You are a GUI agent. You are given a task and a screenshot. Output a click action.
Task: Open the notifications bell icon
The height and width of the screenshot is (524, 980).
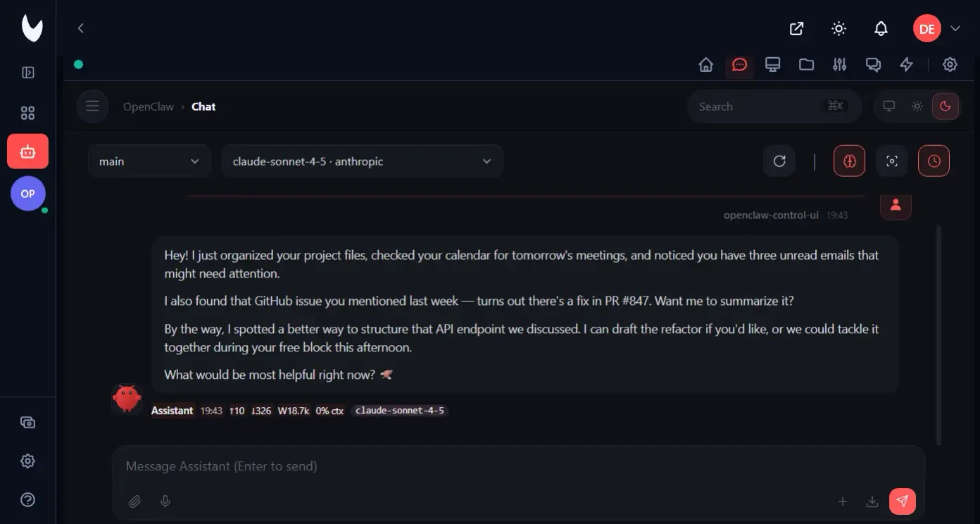click(x=881, y=29)
